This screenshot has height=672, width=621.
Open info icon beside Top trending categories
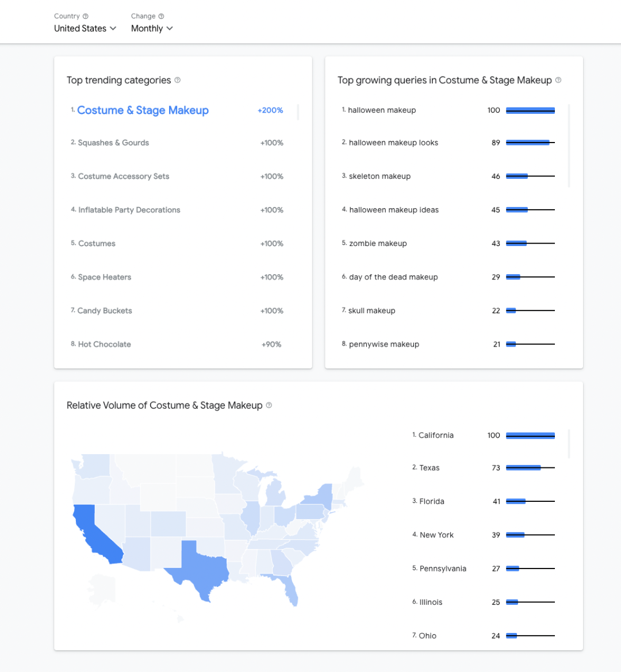click(x=178, y=80)
